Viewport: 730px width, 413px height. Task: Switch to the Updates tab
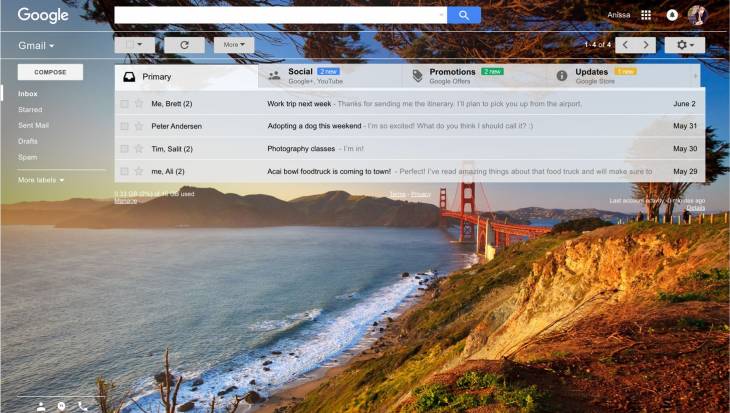coord(619,76)
